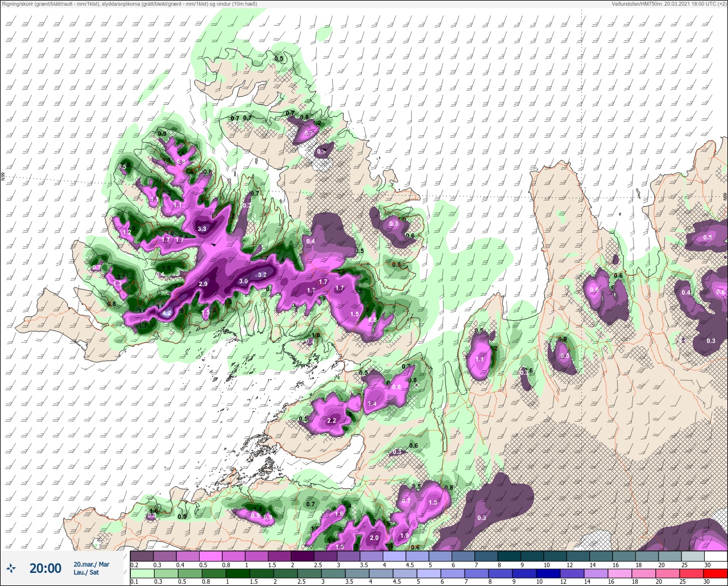
Task: Select the pale green 0.1 swatch in bottom legend row
Action: point(142,573)
